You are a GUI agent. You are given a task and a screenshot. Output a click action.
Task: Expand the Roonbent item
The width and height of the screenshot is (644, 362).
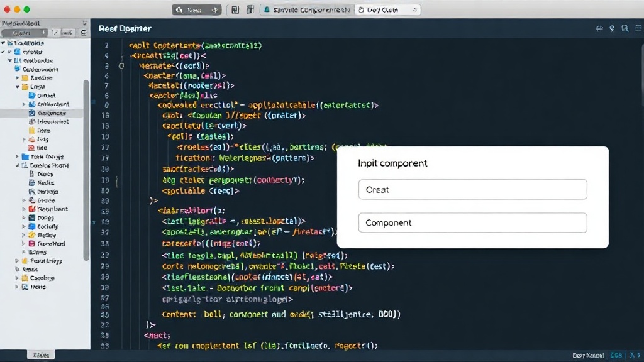pyautogui.click(x=24, y=209)
